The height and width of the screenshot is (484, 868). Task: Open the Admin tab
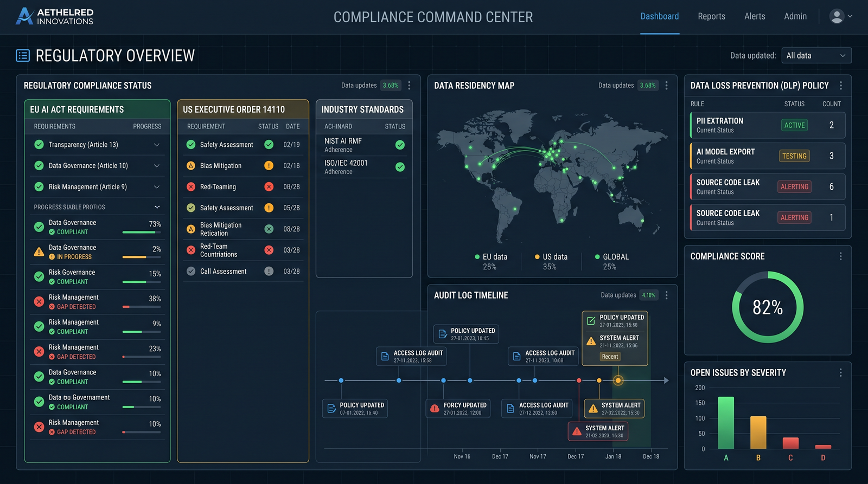click(795, 16)
